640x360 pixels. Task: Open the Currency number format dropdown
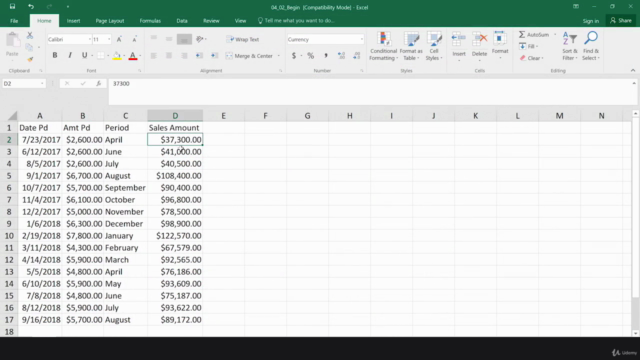coord(362,39)
